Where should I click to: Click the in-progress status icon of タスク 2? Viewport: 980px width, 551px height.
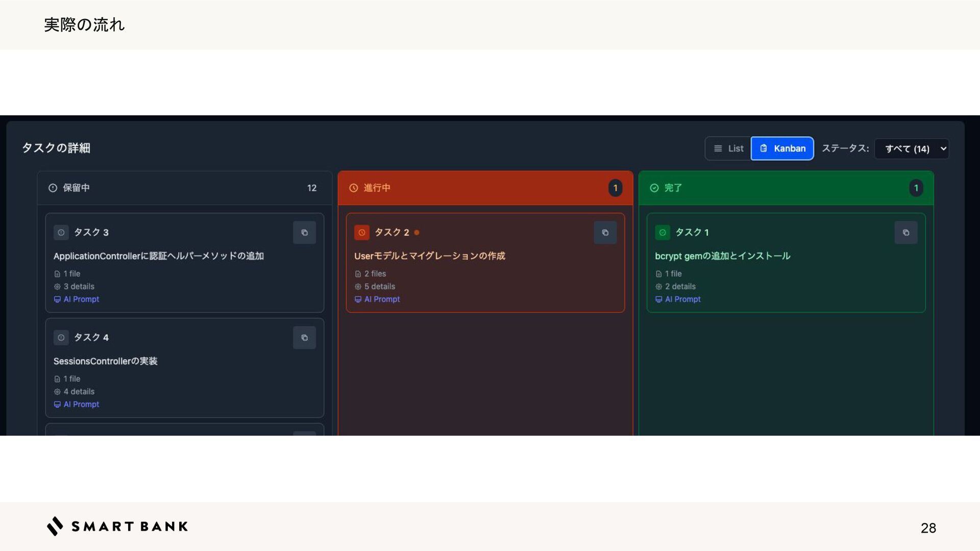(361, 233)
